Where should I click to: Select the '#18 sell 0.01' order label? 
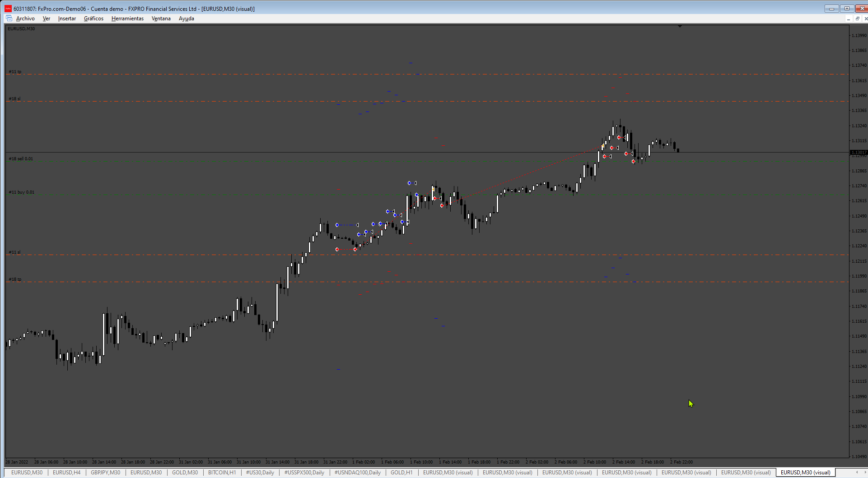tap(21, 159)
